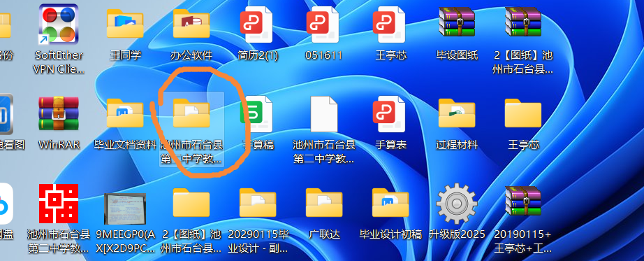Select the 手算稿 spreadsheet file
This screenshot has width=644, height=261.
(x=256, y=114)
